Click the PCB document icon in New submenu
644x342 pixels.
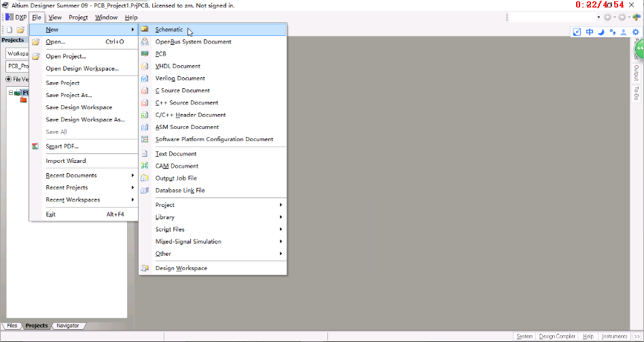145,54
